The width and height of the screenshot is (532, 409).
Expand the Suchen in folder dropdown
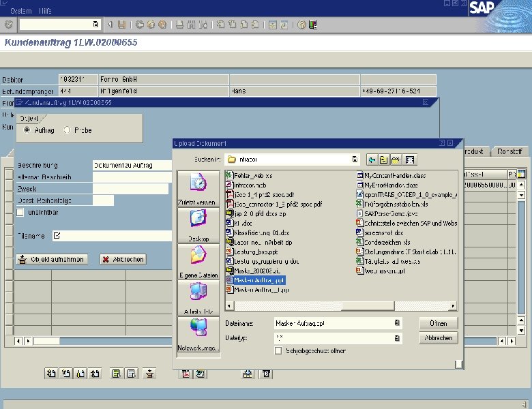[x=355, y=160]
